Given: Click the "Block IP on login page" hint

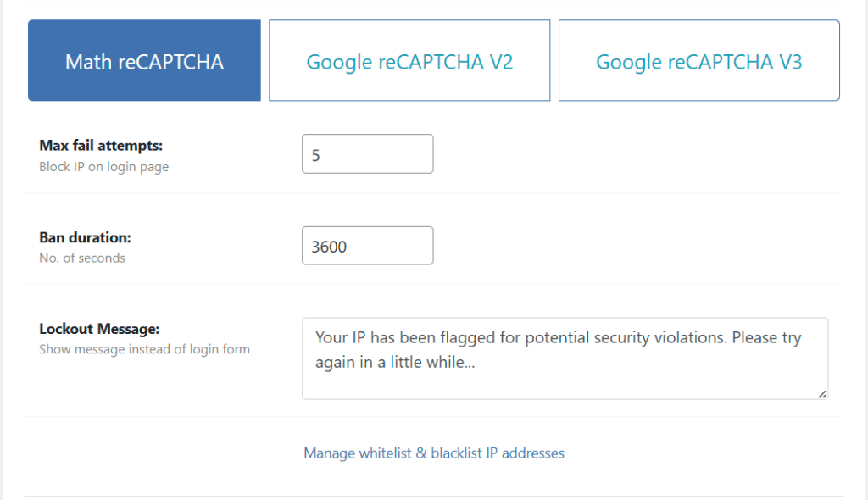Looking at the screenshot, I should tap(103, 167).
